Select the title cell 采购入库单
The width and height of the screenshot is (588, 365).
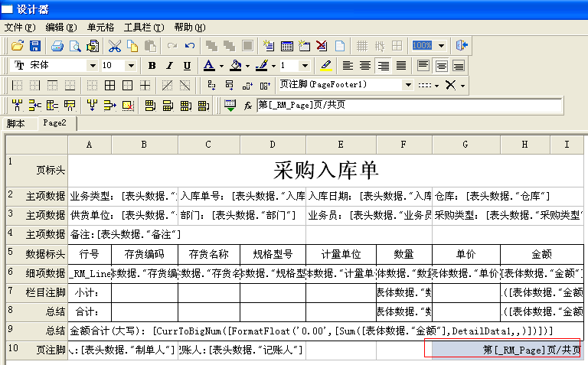coord(325,171)
